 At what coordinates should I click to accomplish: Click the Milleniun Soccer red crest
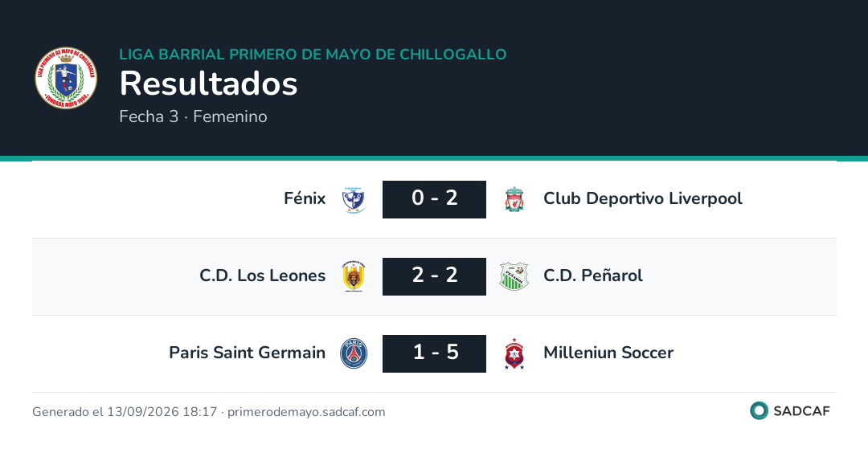pyautogui.click(x=514, y=353)
